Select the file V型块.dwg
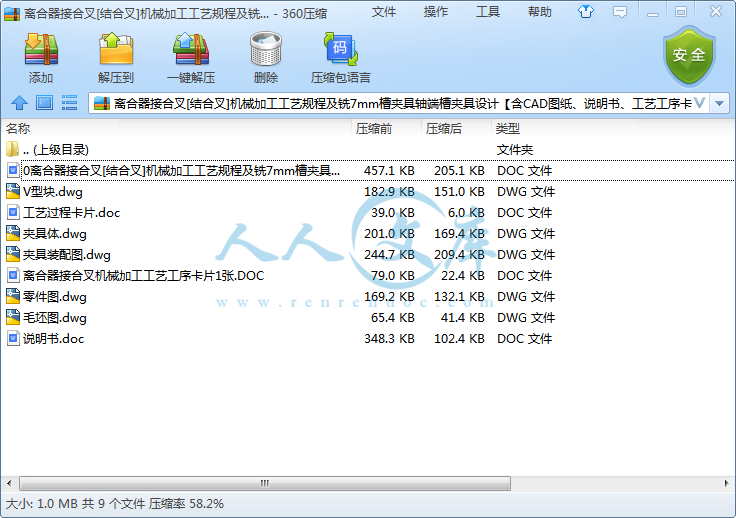 [53, 192]
